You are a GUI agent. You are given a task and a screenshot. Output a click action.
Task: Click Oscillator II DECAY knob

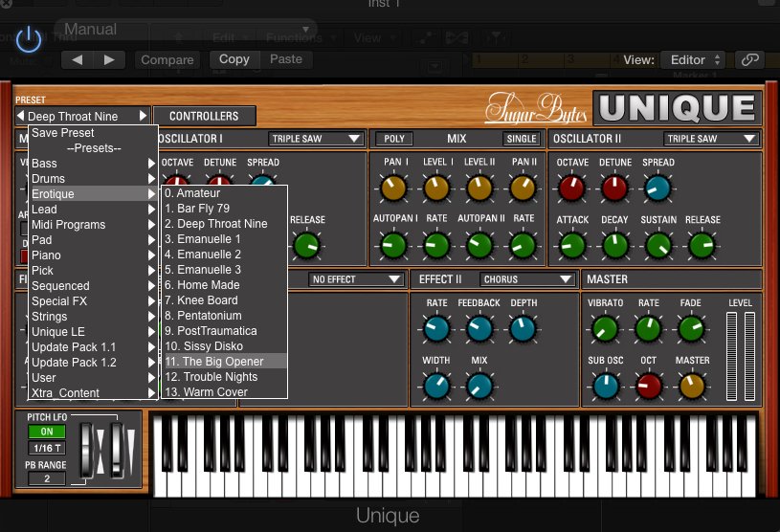pyautogui.click(x=615, y=246)
